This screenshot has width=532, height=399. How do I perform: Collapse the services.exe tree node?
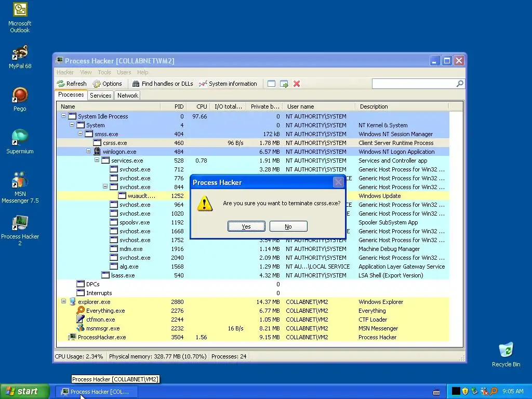pyautogui.click(x=97, y=160)
